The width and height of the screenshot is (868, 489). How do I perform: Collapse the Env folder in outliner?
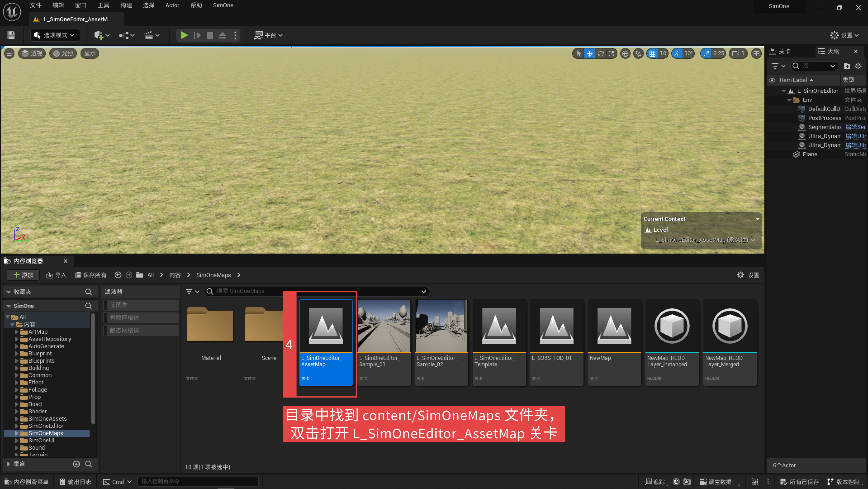tap(789, 100)
